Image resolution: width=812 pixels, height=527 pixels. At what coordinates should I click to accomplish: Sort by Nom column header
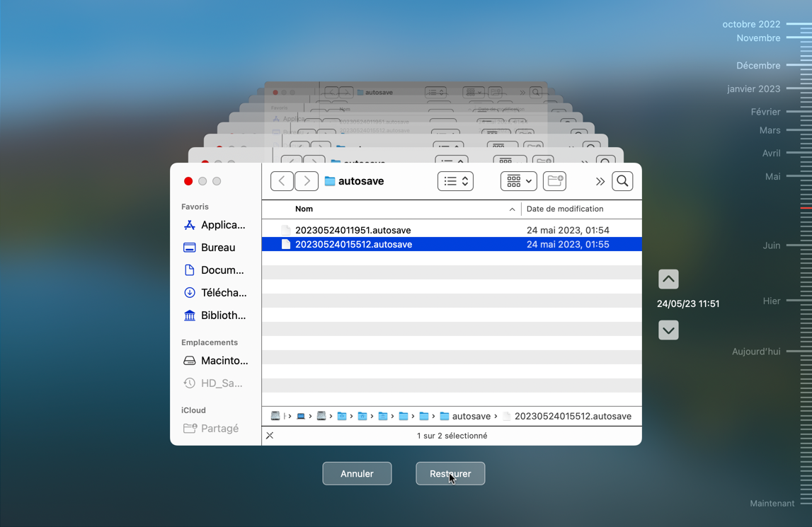(304, 209)
